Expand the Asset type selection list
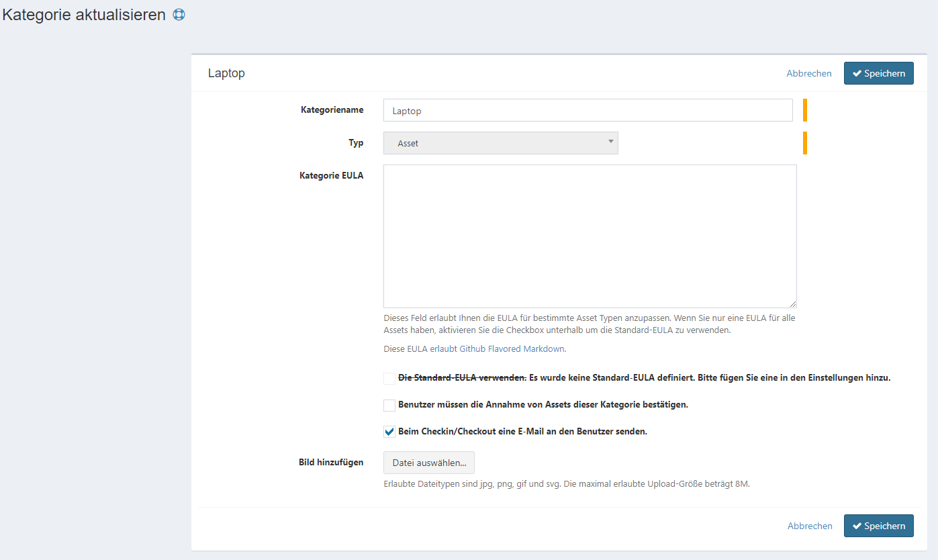 [500, 142]
